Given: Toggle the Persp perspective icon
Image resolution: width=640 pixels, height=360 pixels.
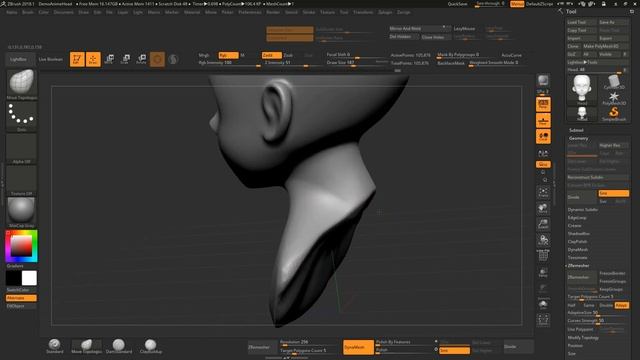Looking at the screenshot, I should point(543,104).
